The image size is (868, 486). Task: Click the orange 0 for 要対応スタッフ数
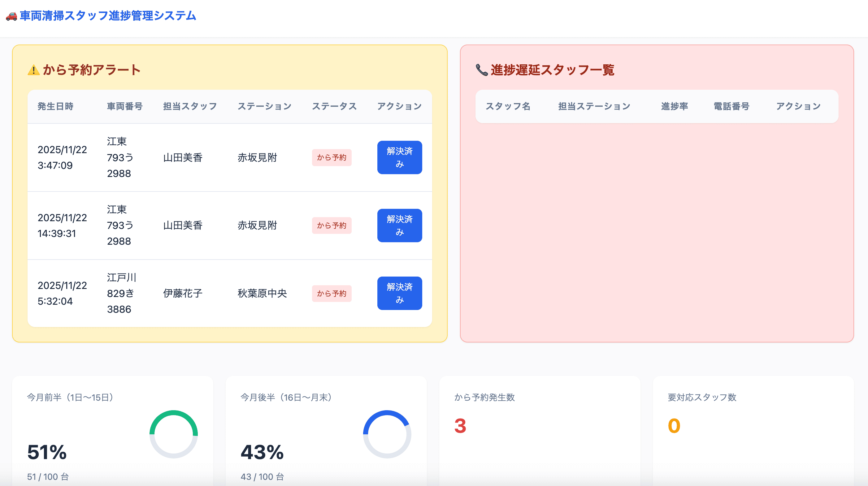click(674, 426)
